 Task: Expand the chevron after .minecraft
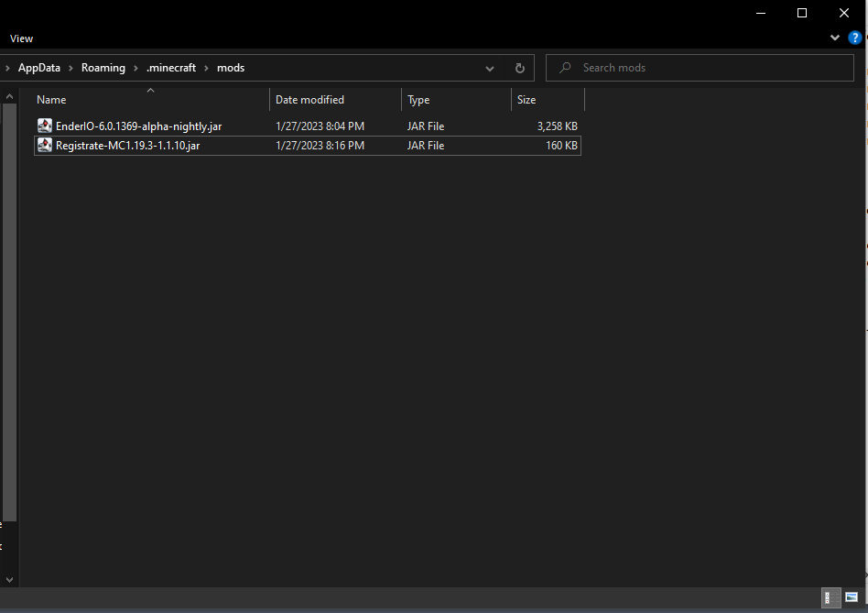click(x=207, y=68)
